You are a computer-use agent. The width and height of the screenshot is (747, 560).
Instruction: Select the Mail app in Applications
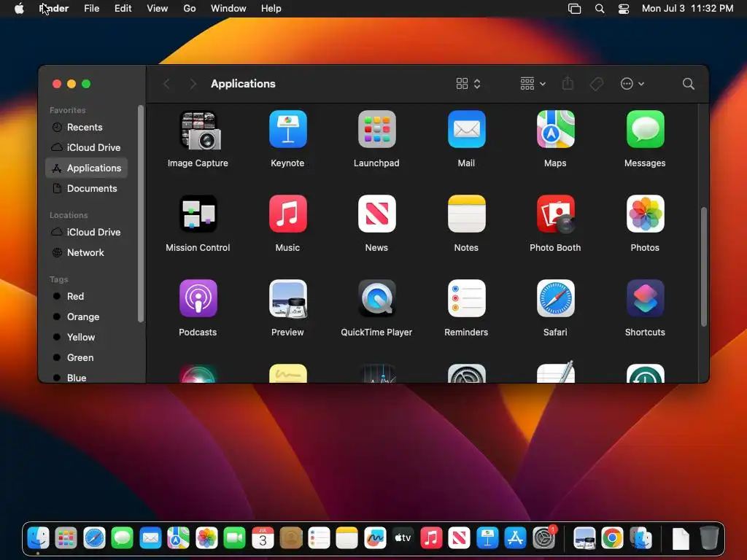pyautogui.click(x=466, y=130)
